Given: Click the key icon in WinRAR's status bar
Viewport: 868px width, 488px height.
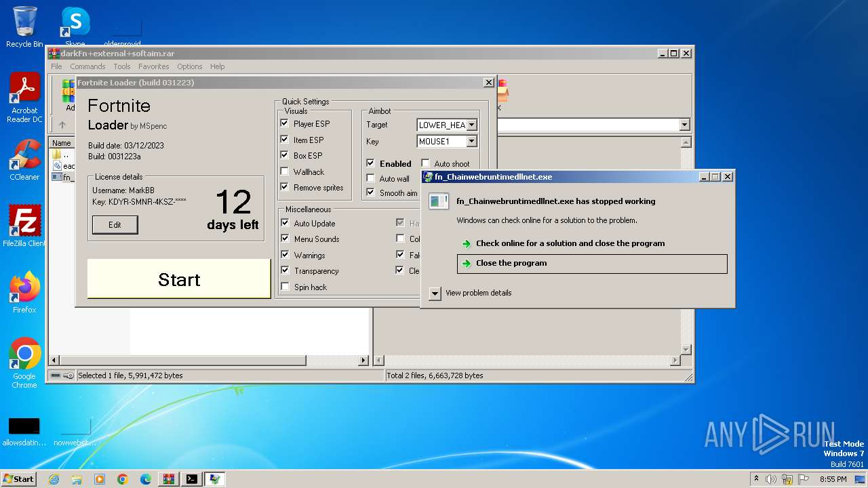Looking at the screenshot, I should (68, 375).
